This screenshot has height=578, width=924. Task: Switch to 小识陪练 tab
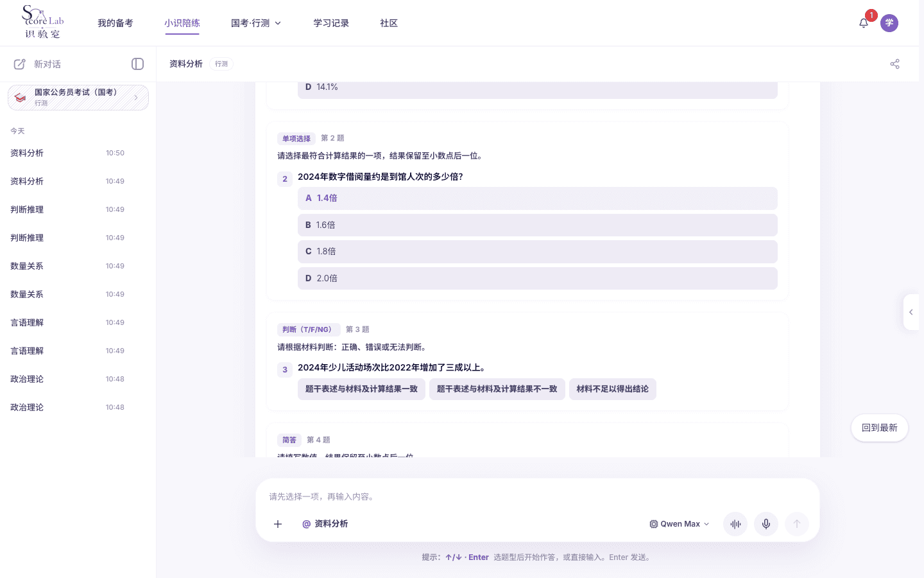(x=182, y=23)
